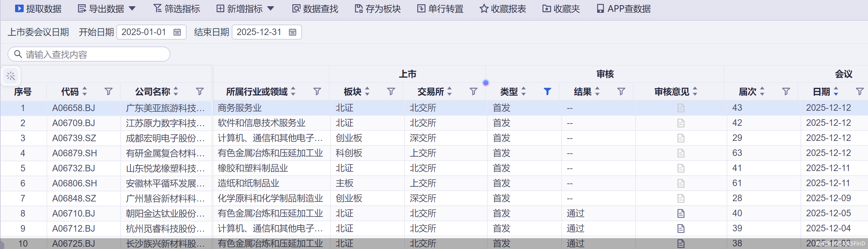
Task: Click 数据查找 search icon button
Action: click(x=296, y=9)
